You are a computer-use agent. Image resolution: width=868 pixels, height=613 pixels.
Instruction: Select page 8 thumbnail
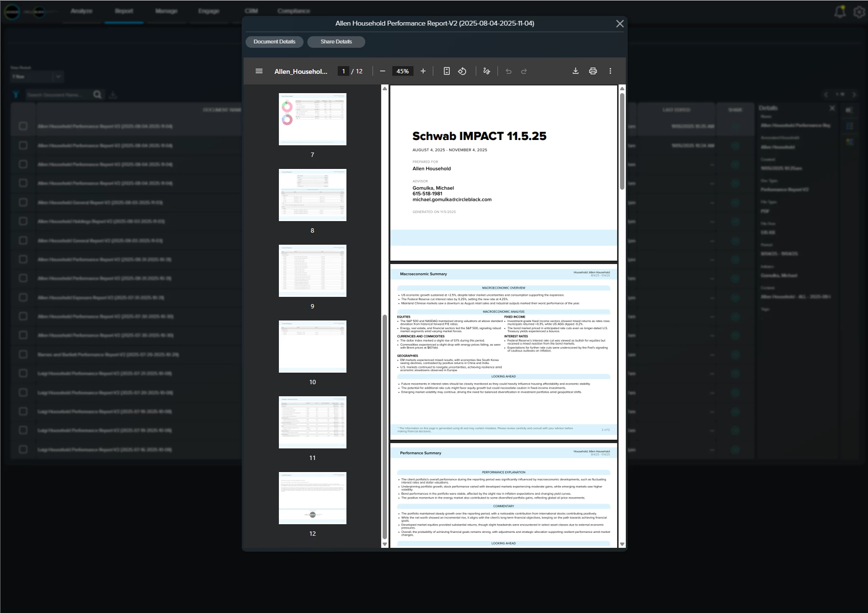click(313, 195)
